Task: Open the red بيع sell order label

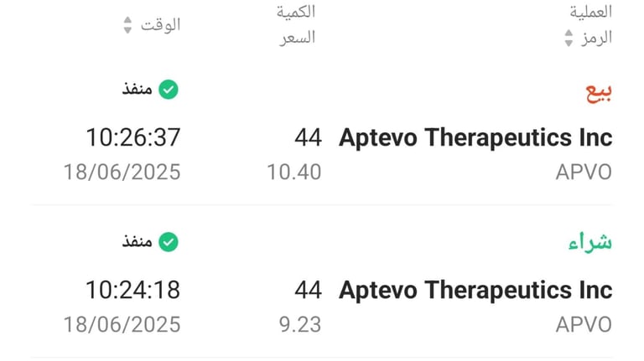Action: pos(599,92)
